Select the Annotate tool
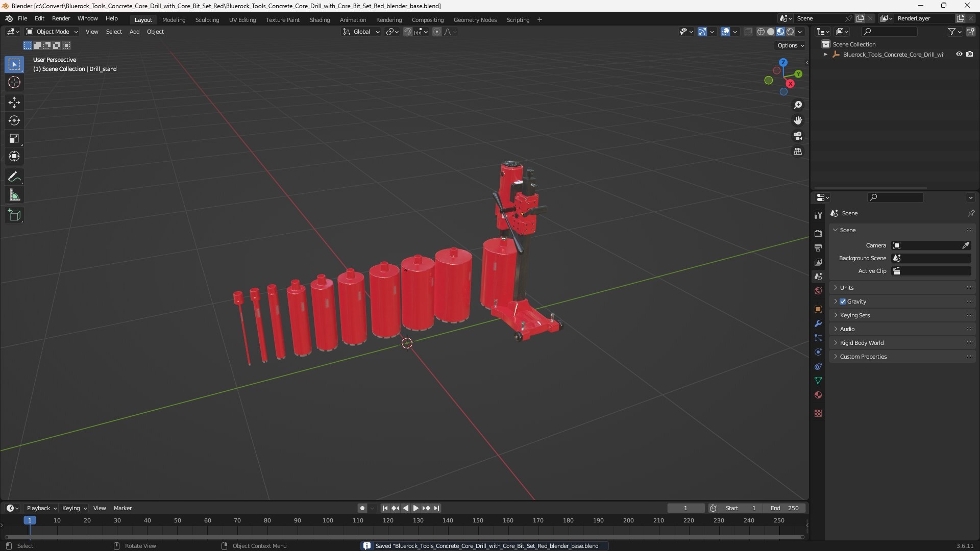The width and height of the screenshot is (980, 551). (14, 177)
